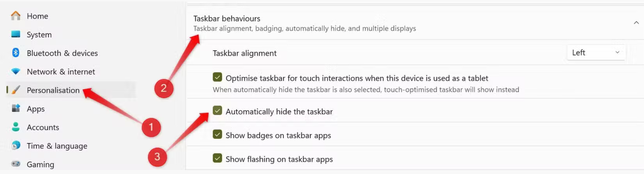Toggle Show badges on taskbar apps checkbox
This screenshot has width=644, height=174.
[x=217, y=135]
